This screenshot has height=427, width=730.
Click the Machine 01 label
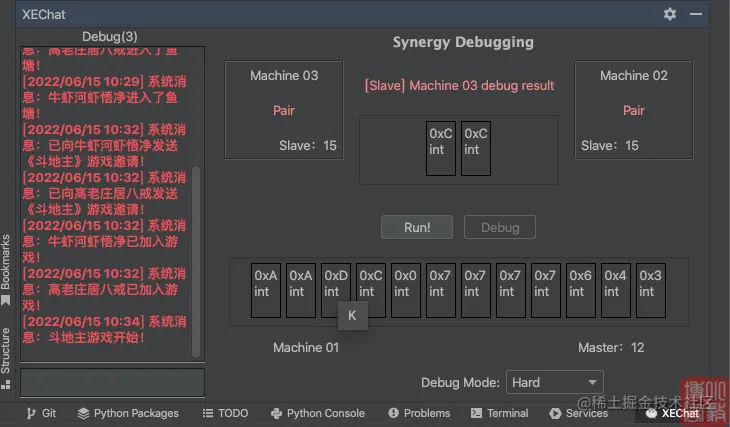click(306, 347)
